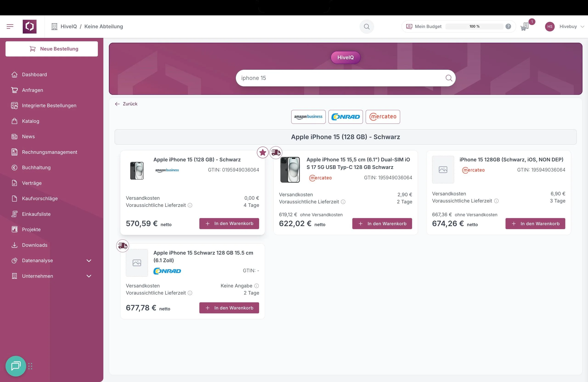The width and height of the screenshot is (588, 382).
Task: Filter by Conrad vendor logo
Action: (x=345, y=117)
